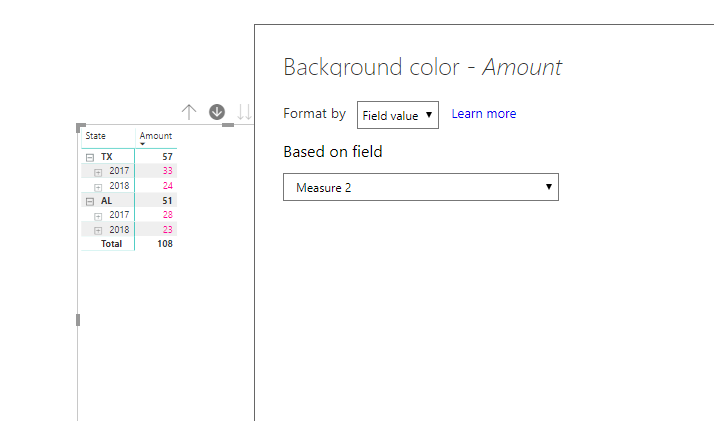Expand the 2017 row under AL
This screenshot has width=714, height=421.
tap(98, 216)
